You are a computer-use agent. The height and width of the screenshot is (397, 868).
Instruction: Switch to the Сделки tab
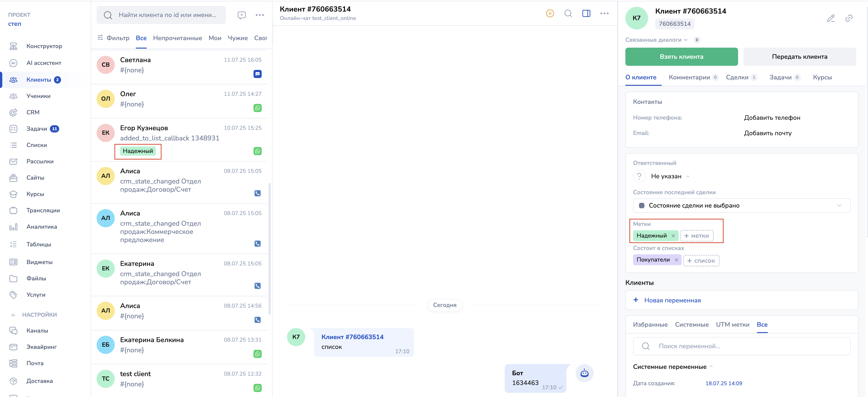(737, 78)
